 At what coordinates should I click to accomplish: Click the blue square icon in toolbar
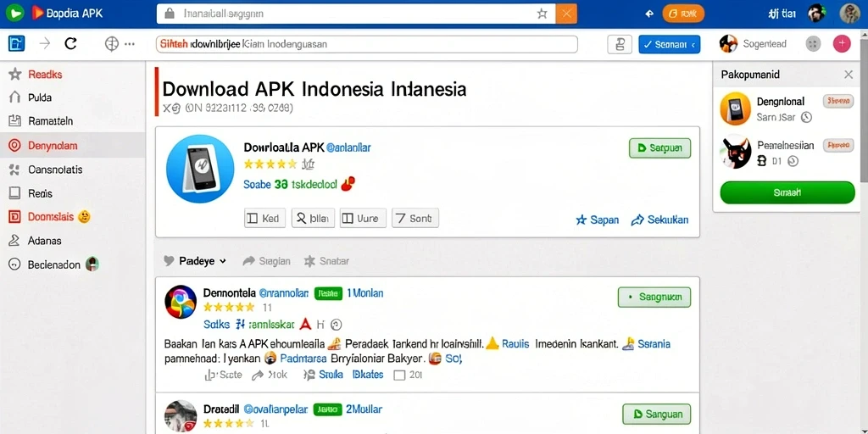[17, 43]
